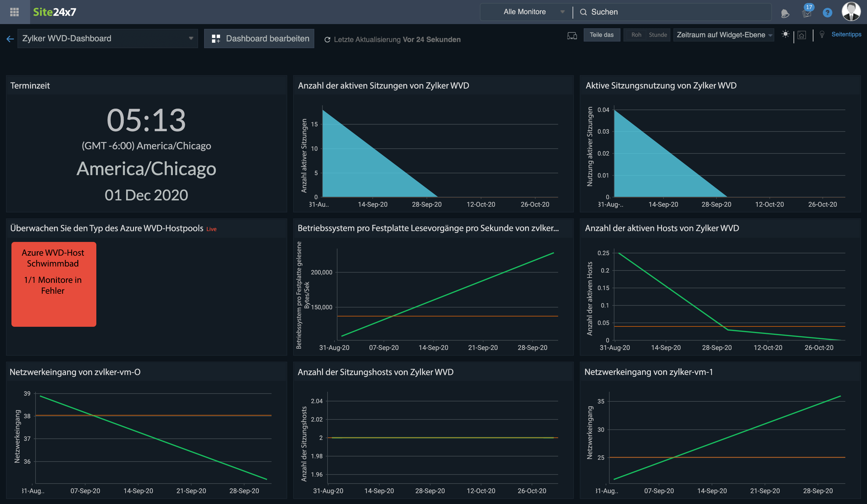The width and height of the screenshot is (867, 504).
Task: Click the home dashboard icon
Action: pyautogui.click(x=802, y=35)
